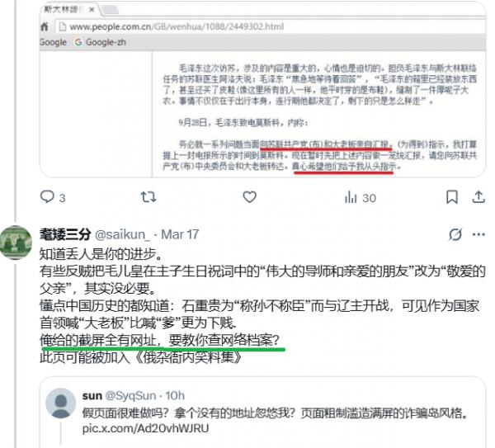Click the Mar 17 timestamp link
Image resolution: width=495 pixels, height=448 pixels.
pyautogui.click(x=180, y=234)
